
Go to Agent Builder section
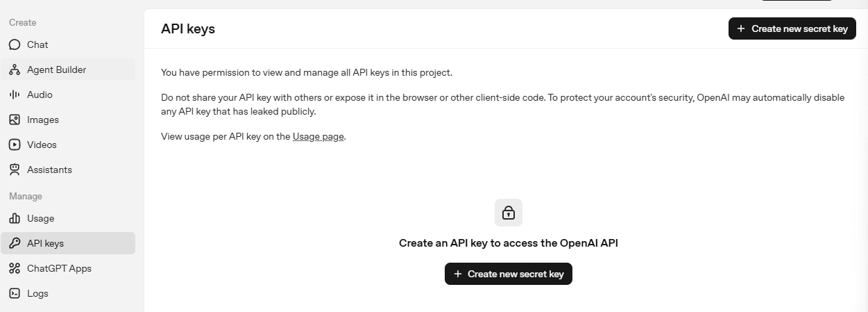pyautogui.click(x=56, y=69)
